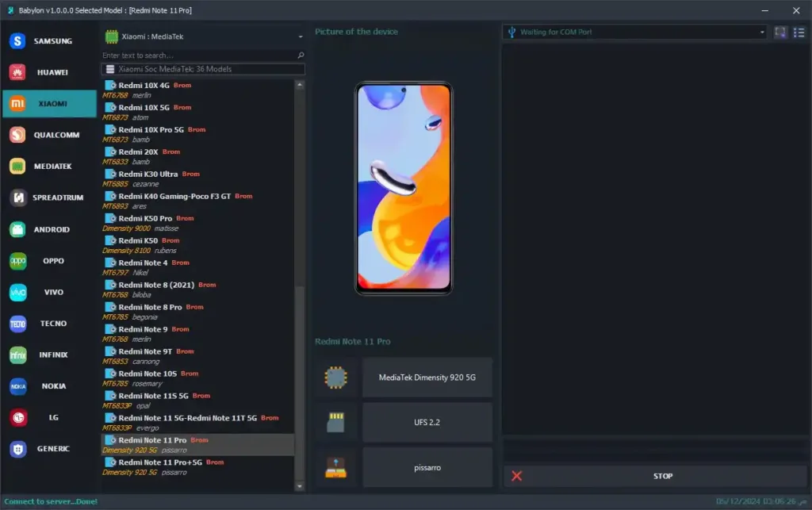The width and height of the screenshot is (812, 510).
Task: Select Redmi Note 8 Pro model
Action: click(x=197, y=312)
